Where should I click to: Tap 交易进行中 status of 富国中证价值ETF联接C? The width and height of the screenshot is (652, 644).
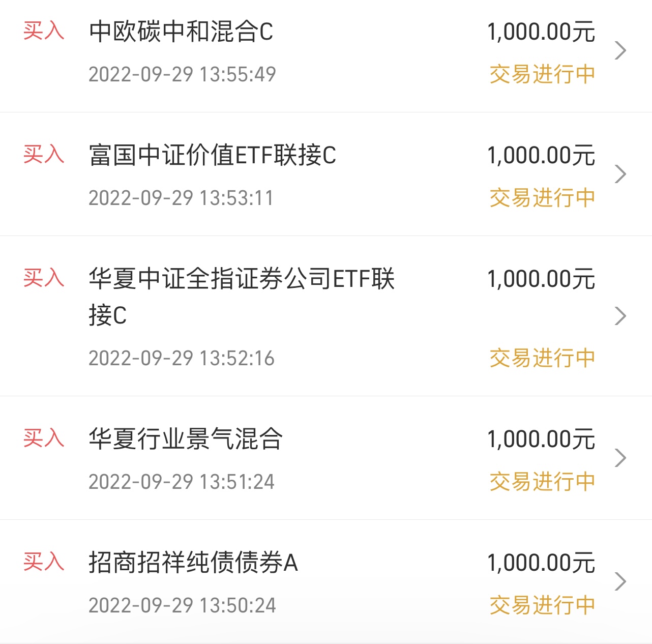[x=542, y=198]
